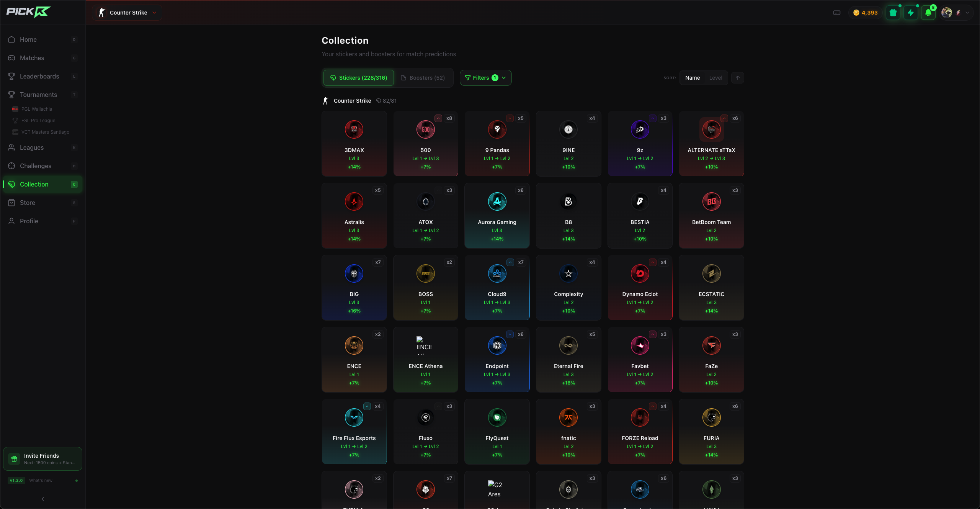Open the Counter Strike game selector dropdown
This screenshot has width=980, height=509.
coord(127,13)
